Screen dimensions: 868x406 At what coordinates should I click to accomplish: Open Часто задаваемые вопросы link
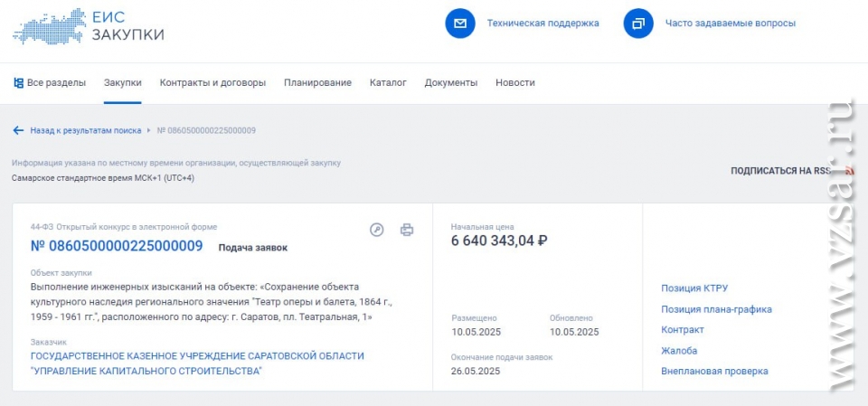coord(731,24)
